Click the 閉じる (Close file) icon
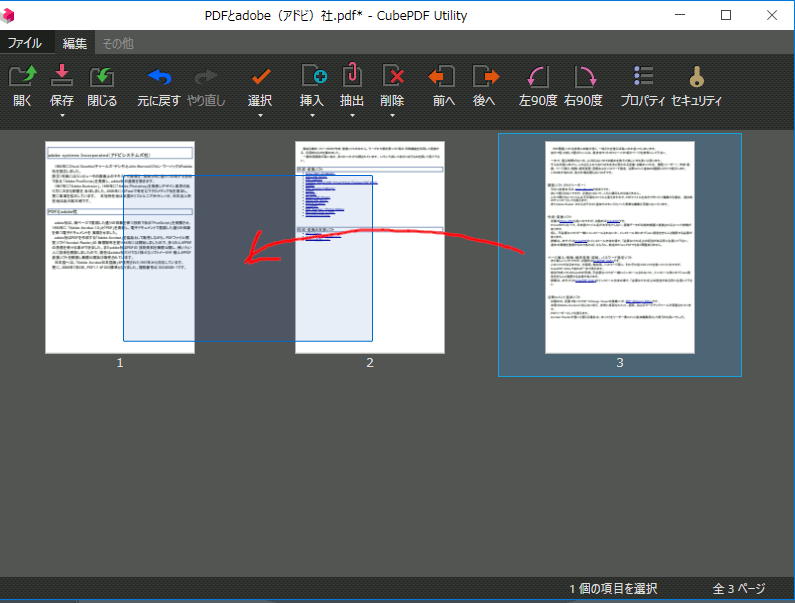This screenshot has width=795, height=603. (102, 78)
